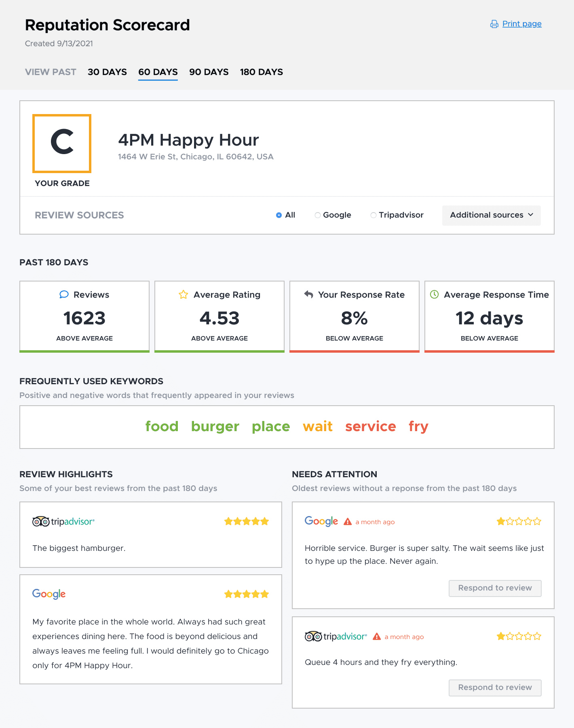Switch to the 90 DAYS tab
The image size is (574, 728).
[x=209, y=72]
